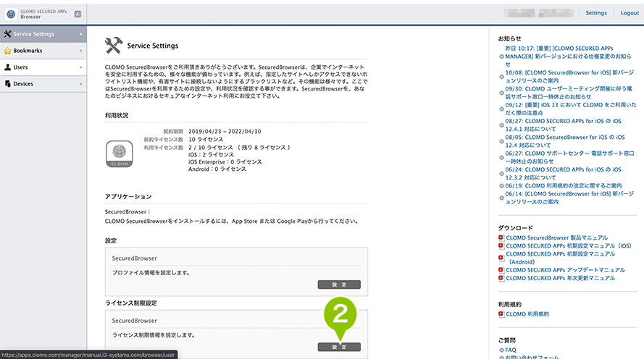
Task: Click PDF icon beside CLOMO 利用規約
Action: 501,314
